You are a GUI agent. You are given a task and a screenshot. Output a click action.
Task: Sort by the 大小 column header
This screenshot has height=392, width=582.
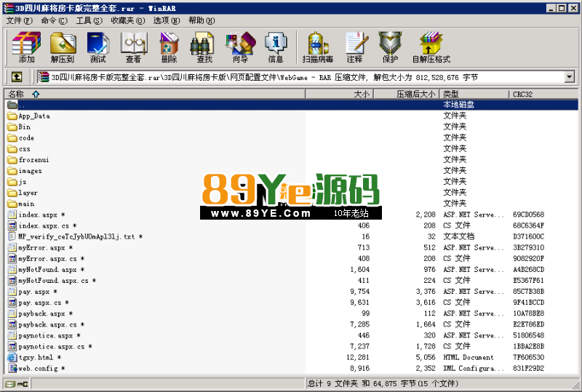(x=339, y=94)
